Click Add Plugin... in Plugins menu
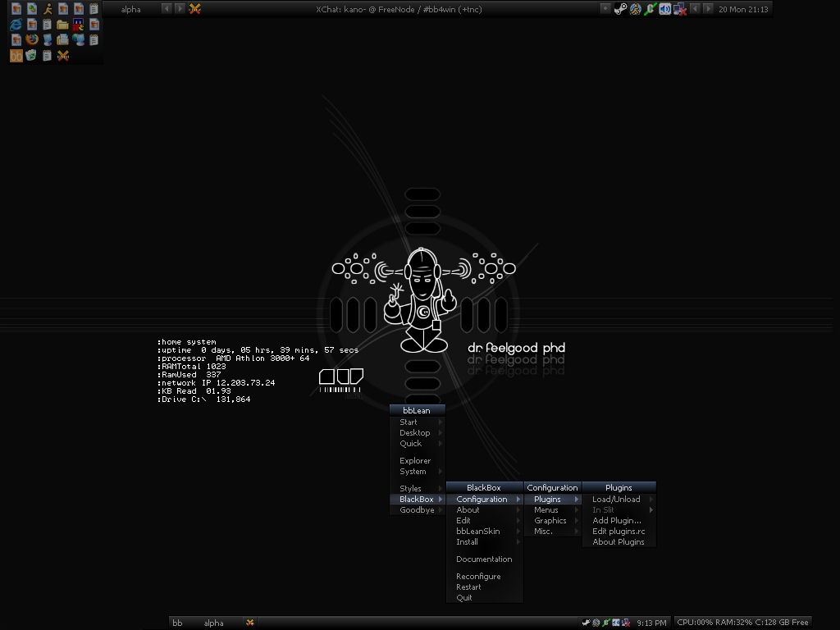 (619, 521)
